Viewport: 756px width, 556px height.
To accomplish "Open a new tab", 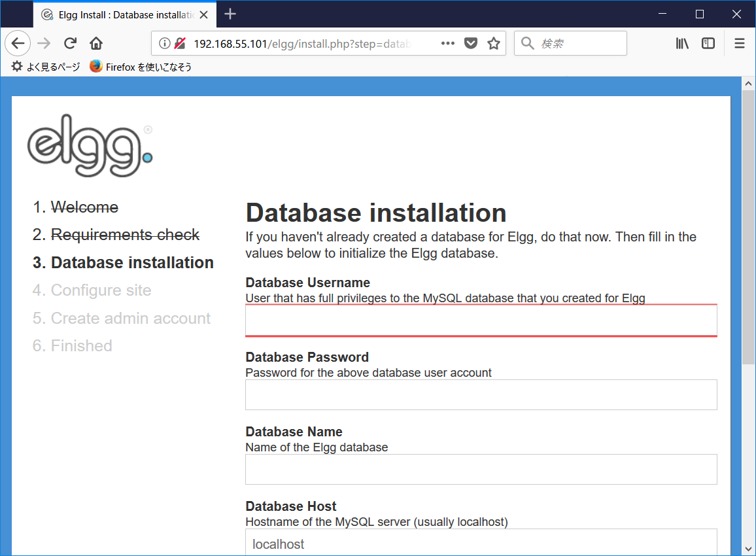I will point(231,14).
